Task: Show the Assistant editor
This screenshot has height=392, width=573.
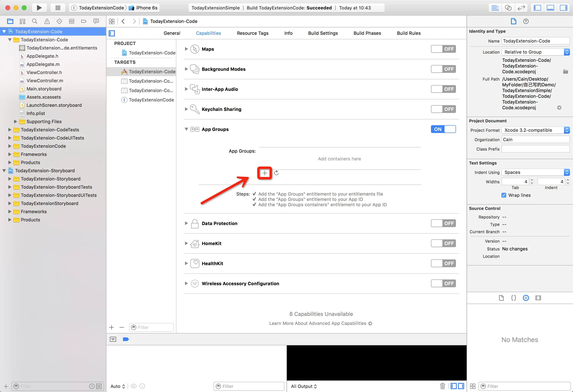Action: click(x=508, y=8)
